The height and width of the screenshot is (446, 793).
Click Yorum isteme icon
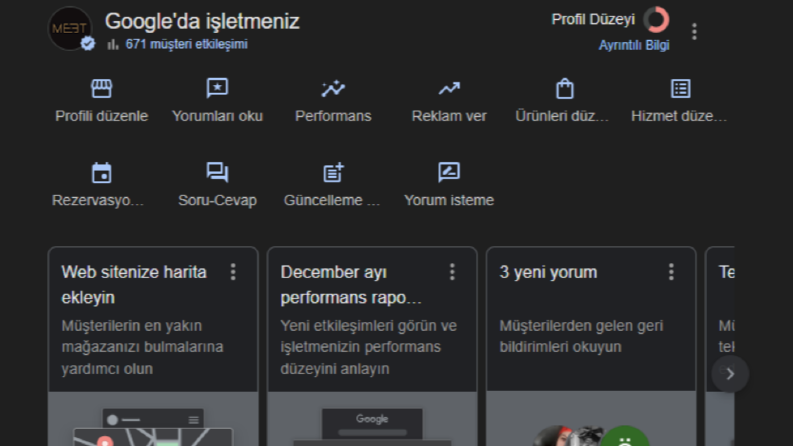click(449, 172)
